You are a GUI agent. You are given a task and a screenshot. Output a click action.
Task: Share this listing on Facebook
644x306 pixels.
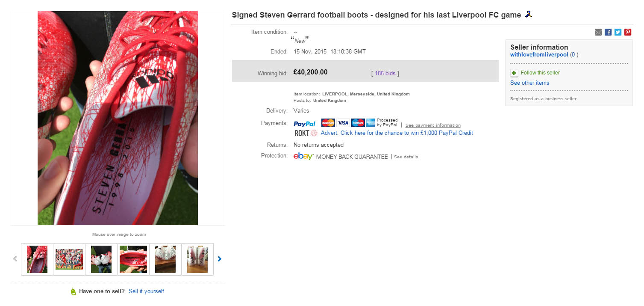click(x=608, y=32)
